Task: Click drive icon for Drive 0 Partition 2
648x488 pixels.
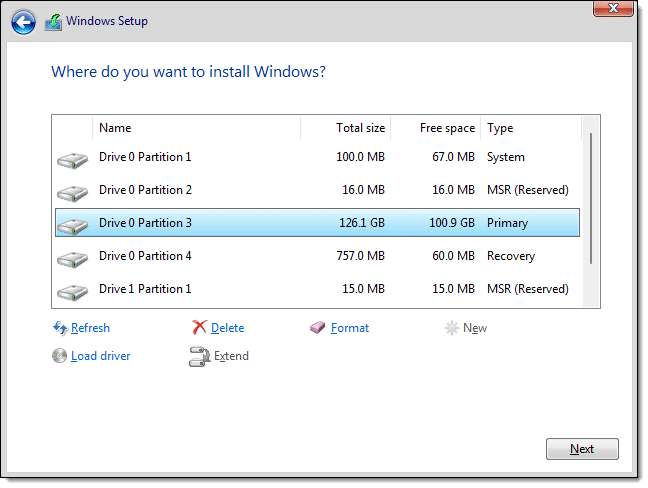Action: pyautogui.click(x=72, y=193)
